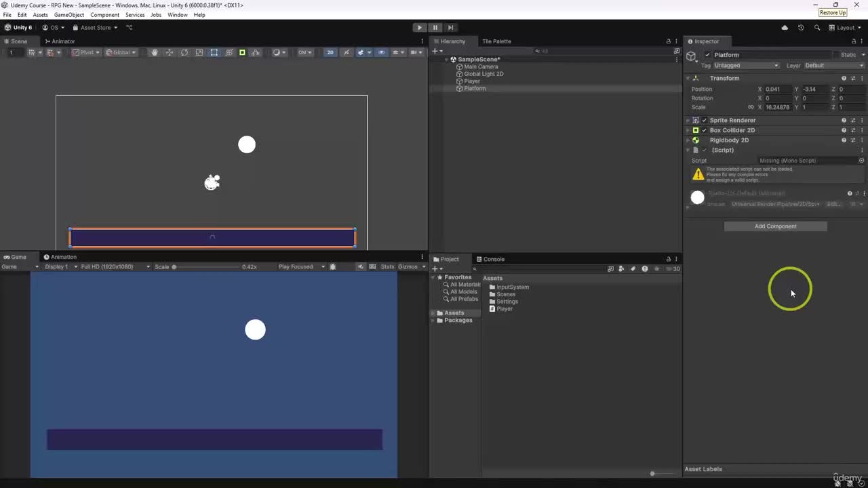Open the GameObject menu
Viewport: 868px width, 488px height.
[69, 15]
